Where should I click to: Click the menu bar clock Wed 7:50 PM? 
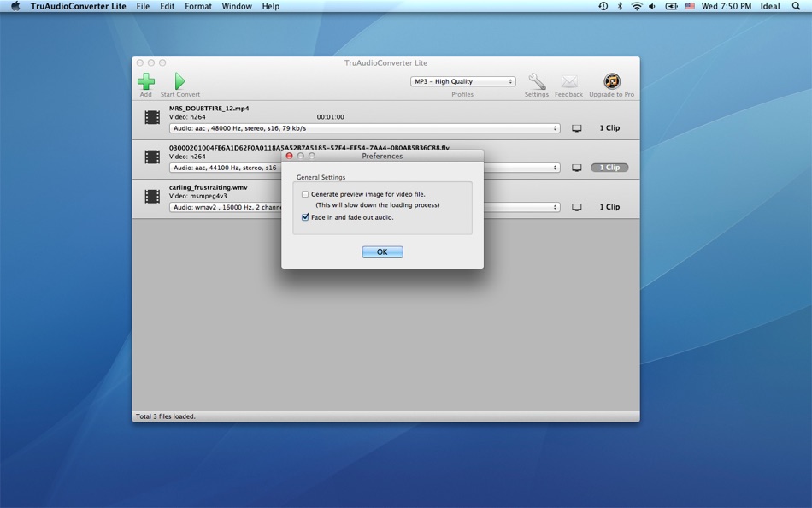[x=726, y=6]
